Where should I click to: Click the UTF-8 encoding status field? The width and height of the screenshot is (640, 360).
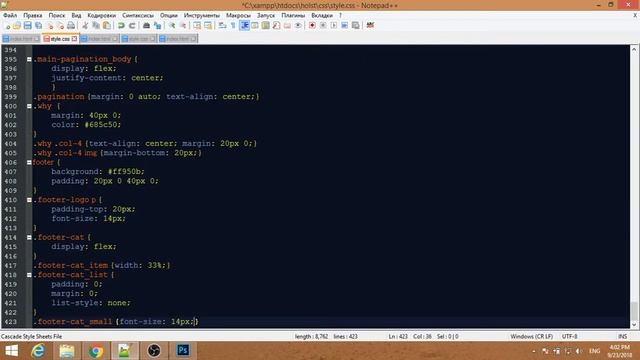pos(569,336)
